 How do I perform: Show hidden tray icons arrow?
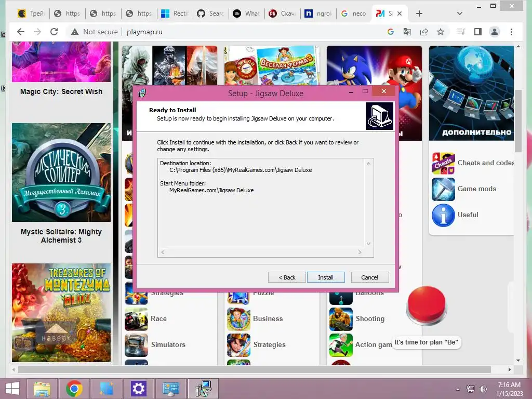click(x=458, y=389)
